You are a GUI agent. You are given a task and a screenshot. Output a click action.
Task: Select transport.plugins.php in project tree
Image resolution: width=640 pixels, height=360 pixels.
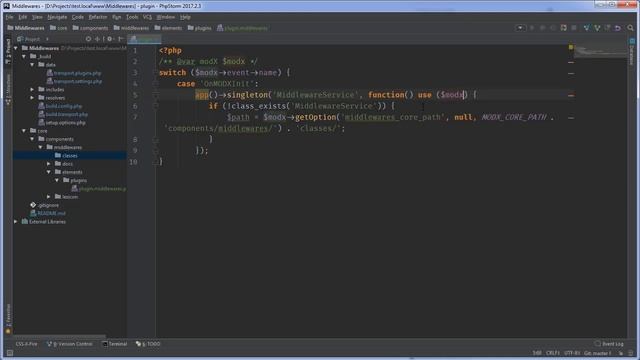pyautogui.click(x=74, y=73)
